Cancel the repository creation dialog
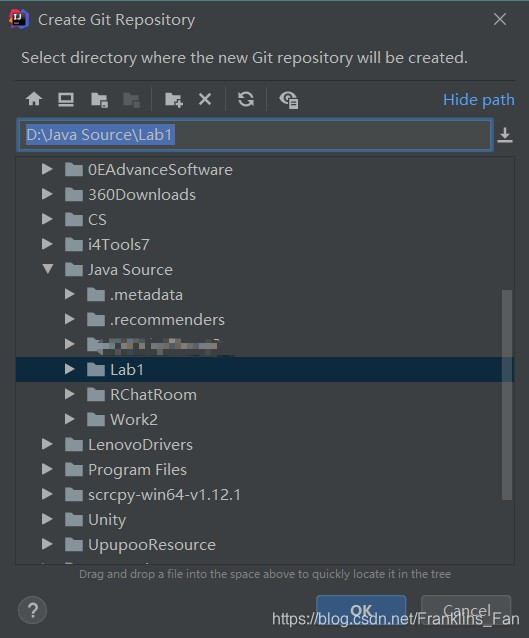The width and height of the screenshot is (529, 638). [x=466, y=610]
